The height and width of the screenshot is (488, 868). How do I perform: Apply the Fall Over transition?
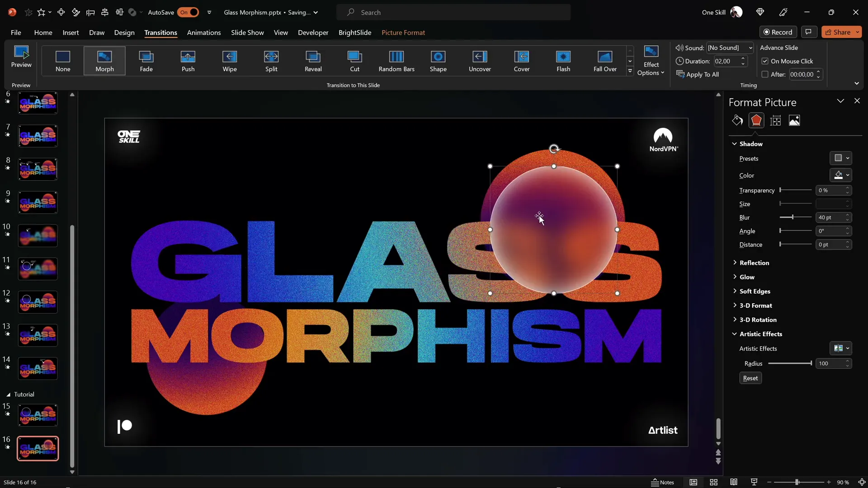click(x=605, y=61)
